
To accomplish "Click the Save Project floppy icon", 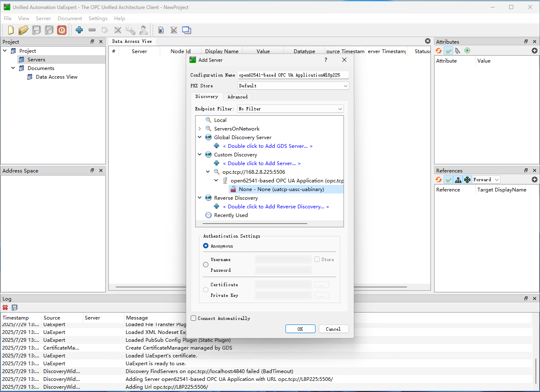I will coord(36,30).
